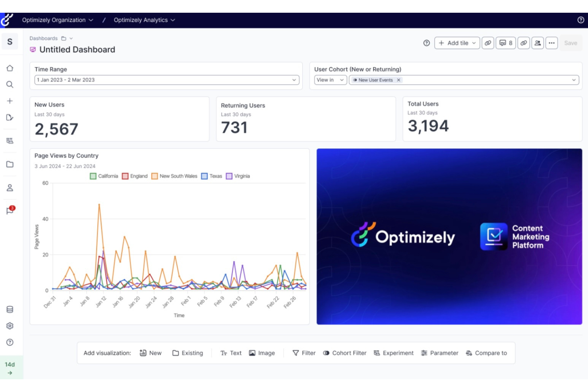Open Search from the sidebar
The height and width of the screenshot is (392, 588).
10,84
